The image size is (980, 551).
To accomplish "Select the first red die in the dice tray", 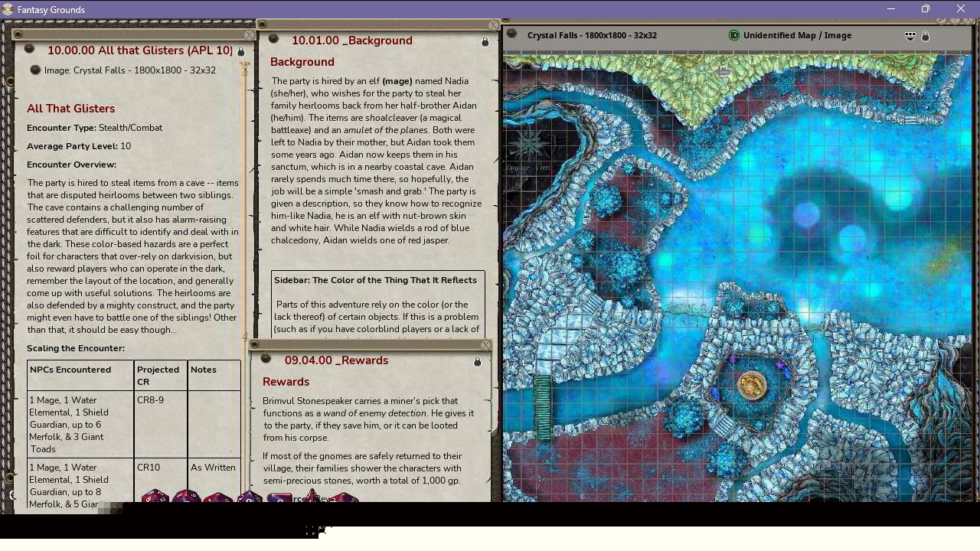I will [x=155, y=497].
